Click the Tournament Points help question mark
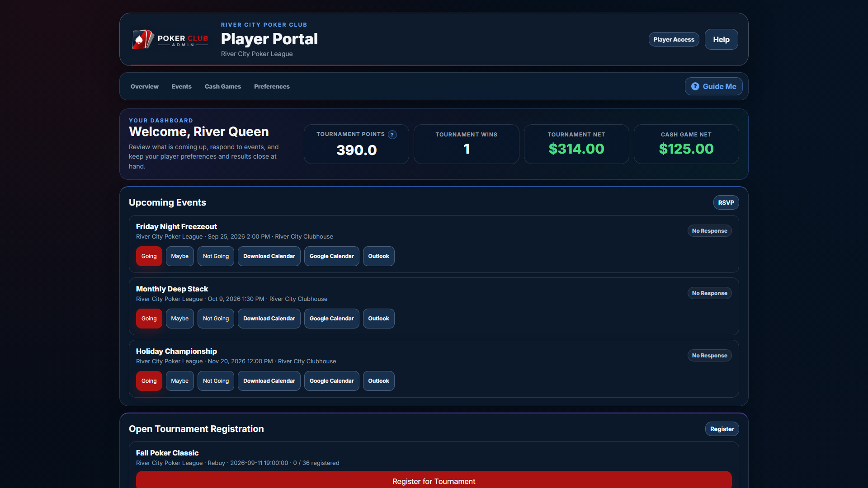 [x=392, y=135]
